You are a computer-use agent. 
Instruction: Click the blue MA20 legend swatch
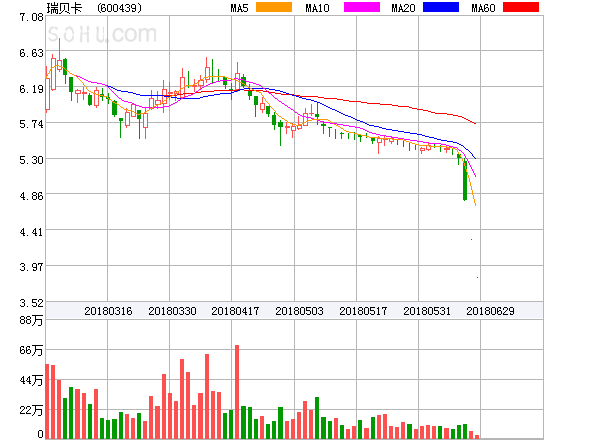441,7
